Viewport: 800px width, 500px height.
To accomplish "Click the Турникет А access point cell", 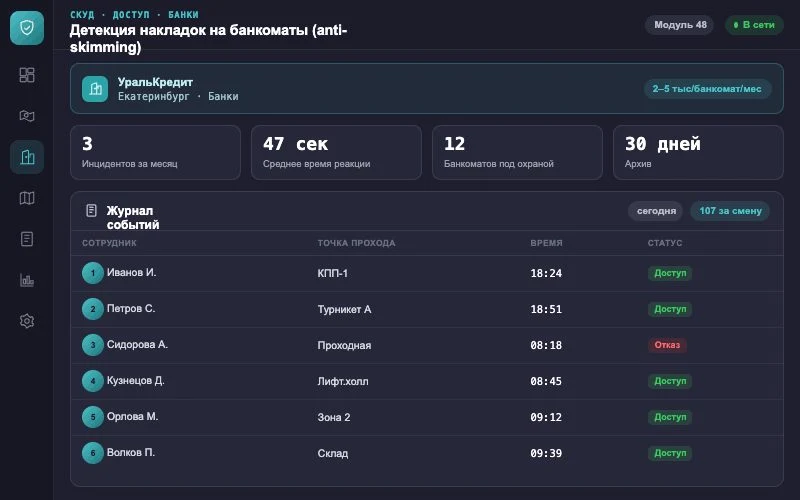I will (x=344, y=309).
